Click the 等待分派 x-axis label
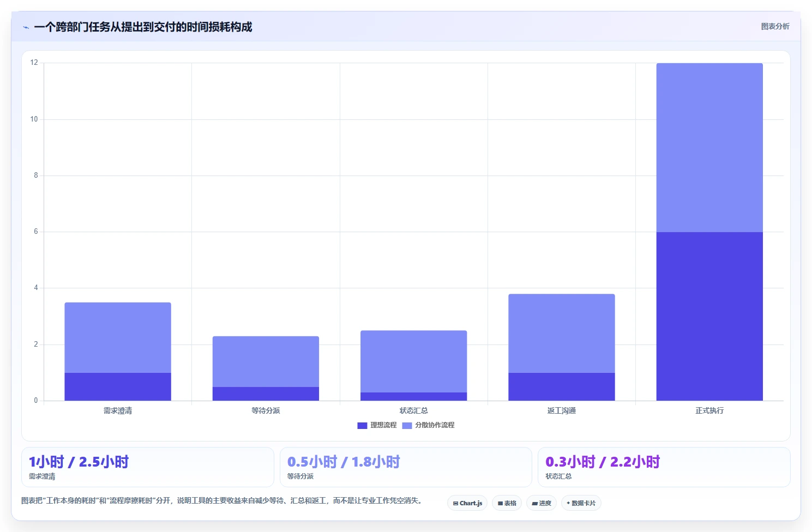 pyautogui.click(x=266, y=410)
